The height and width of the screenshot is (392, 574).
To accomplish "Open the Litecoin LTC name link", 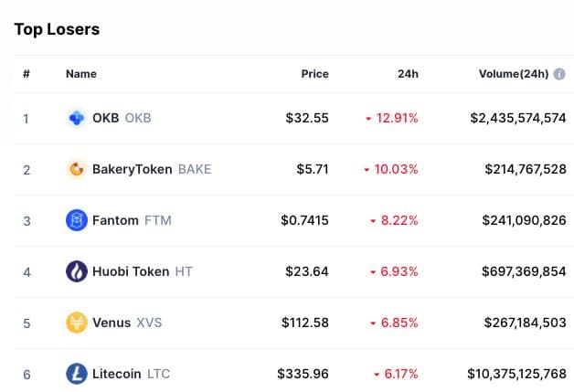I will (x=119, y=374).
